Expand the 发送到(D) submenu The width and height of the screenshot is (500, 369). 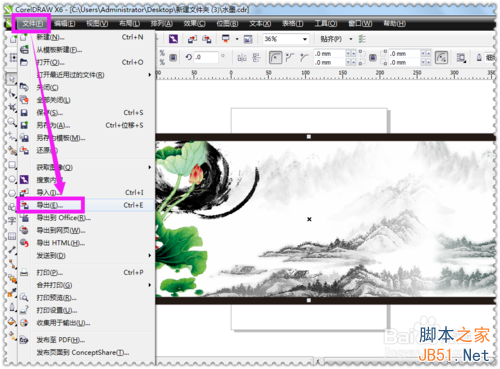86,256
